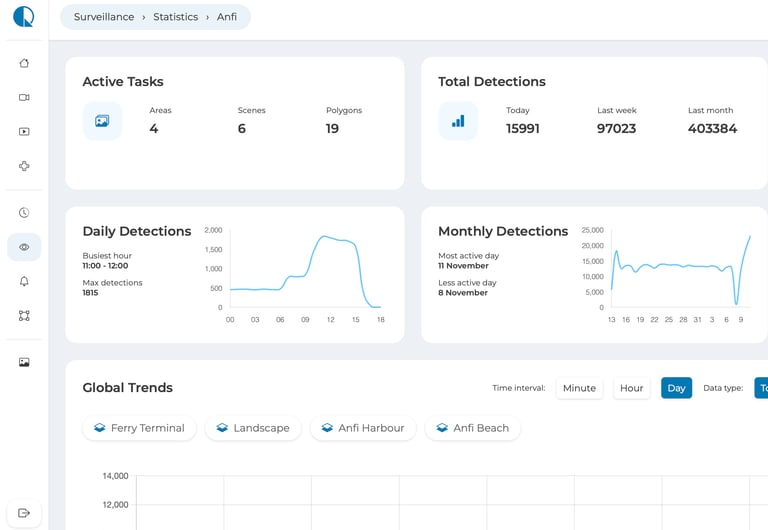The image size is (768, 530).
Task: Click most active day 11 November
Action: 463,266
